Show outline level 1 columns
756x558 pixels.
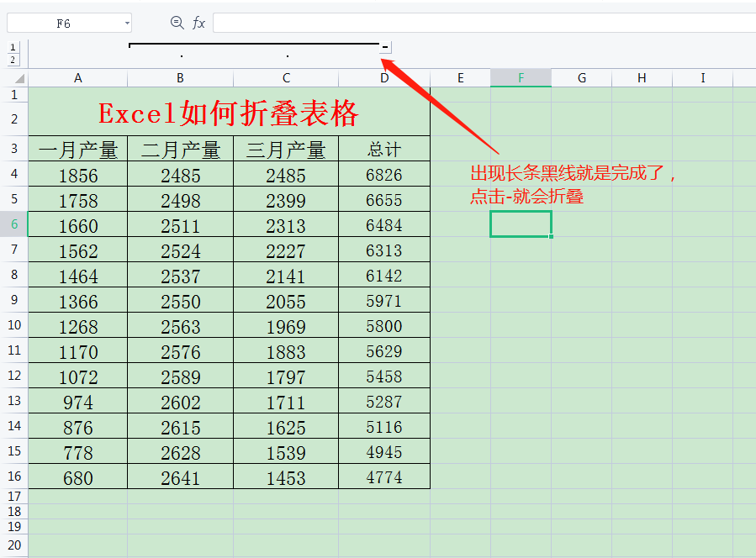pos(13,47)
